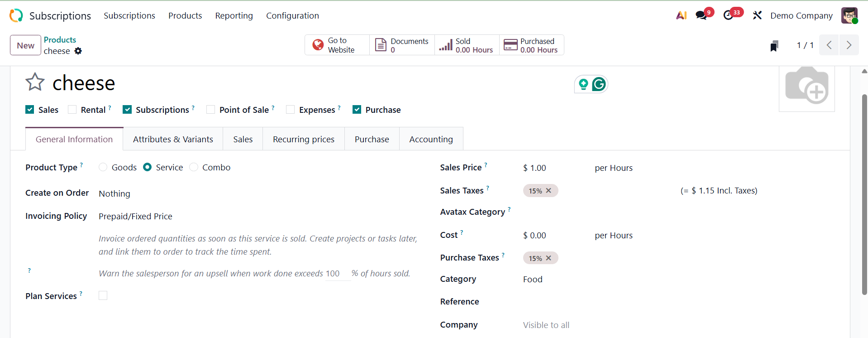
Task: Enable the Rental checkbox
Action: [72, 110]
